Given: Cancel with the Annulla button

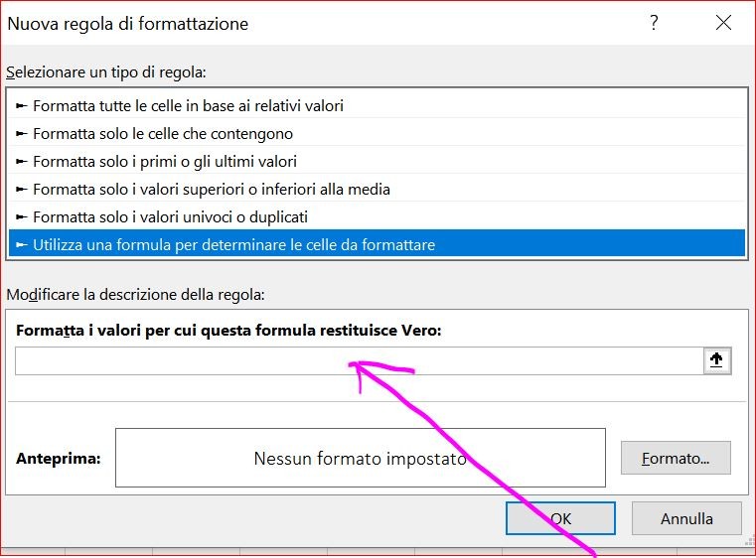Looking at the screenshot, I should pyautogui.click(x=686, y=518).
